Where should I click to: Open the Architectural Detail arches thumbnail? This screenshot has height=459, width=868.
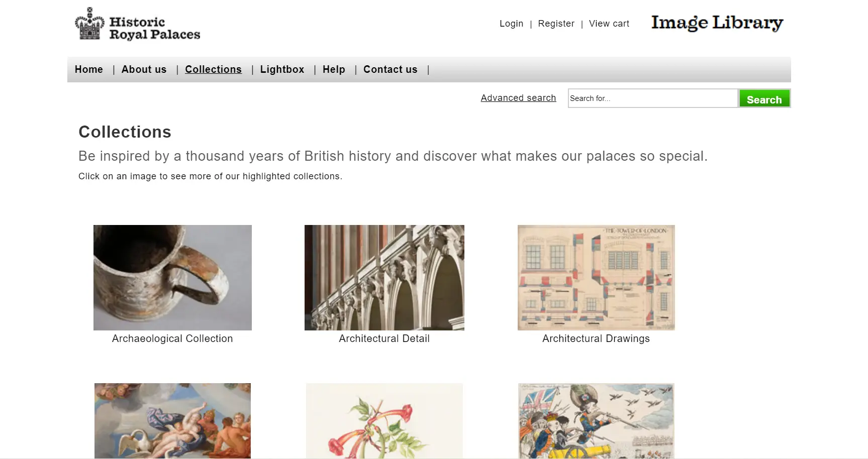tap(384, 278)
